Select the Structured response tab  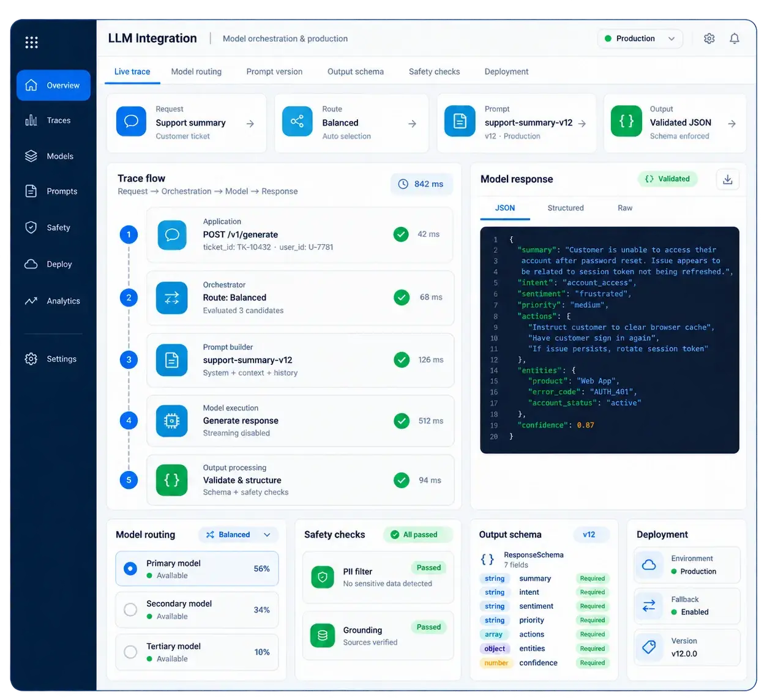pos(566,208)
